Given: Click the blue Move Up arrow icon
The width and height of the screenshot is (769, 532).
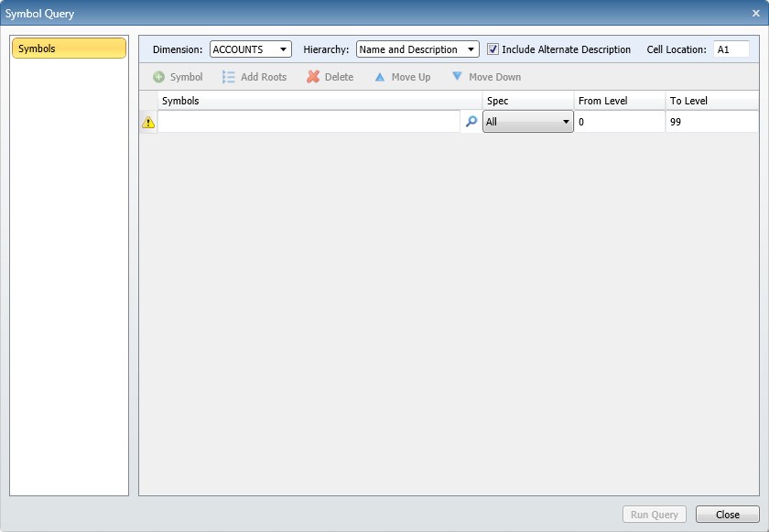Looking at the screenshot, I should (378, 77).
